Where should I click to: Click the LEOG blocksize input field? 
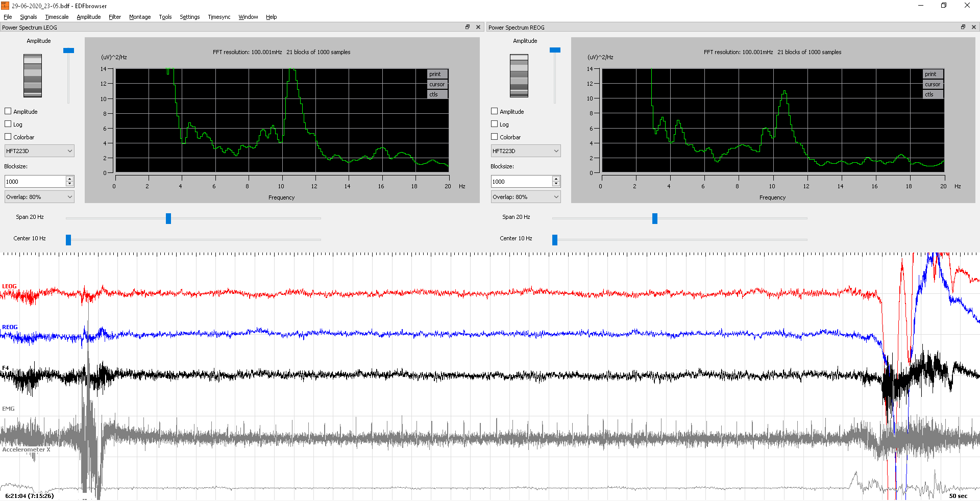click(35, 182)
